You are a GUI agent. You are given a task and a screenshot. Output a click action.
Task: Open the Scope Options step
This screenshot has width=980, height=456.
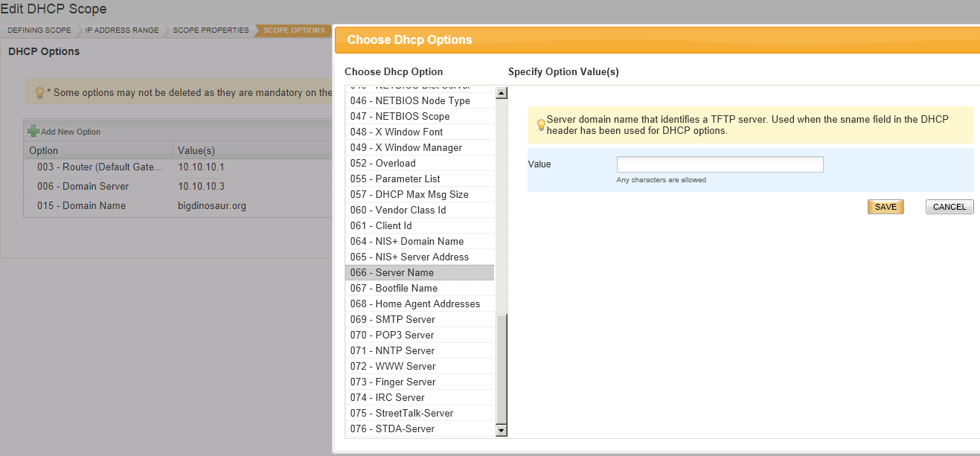coord(294,30)
